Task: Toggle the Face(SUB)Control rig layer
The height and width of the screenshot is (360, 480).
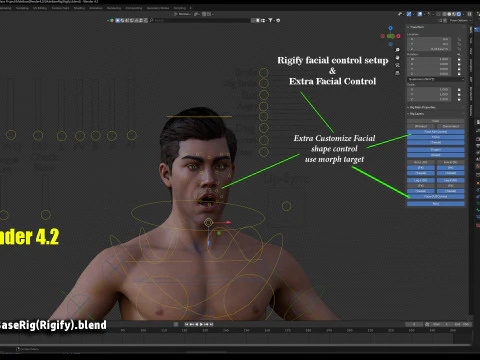Action: pos(435,196)
